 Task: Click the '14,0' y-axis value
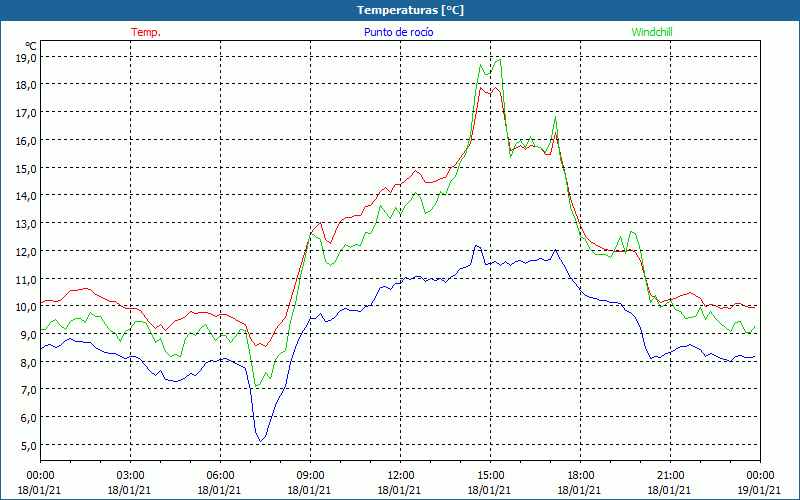(x=26, y=196)
